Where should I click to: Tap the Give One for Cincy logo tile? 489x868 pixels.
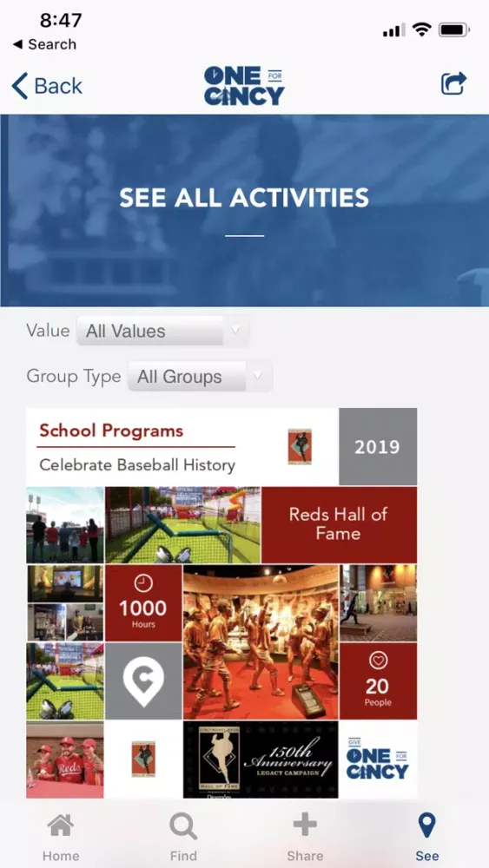(378, 759)
